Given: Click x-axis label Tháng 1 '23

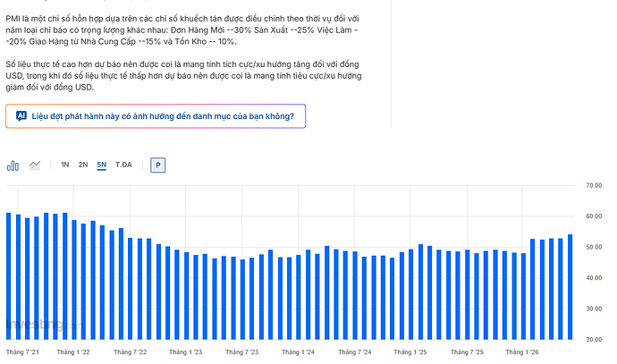Looking at the screenshot, I should [x=185, y=352].
